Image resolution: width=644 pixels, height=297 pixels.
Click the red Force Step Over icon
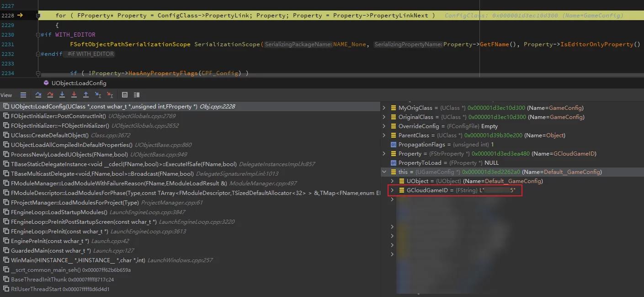click(50, 95)
